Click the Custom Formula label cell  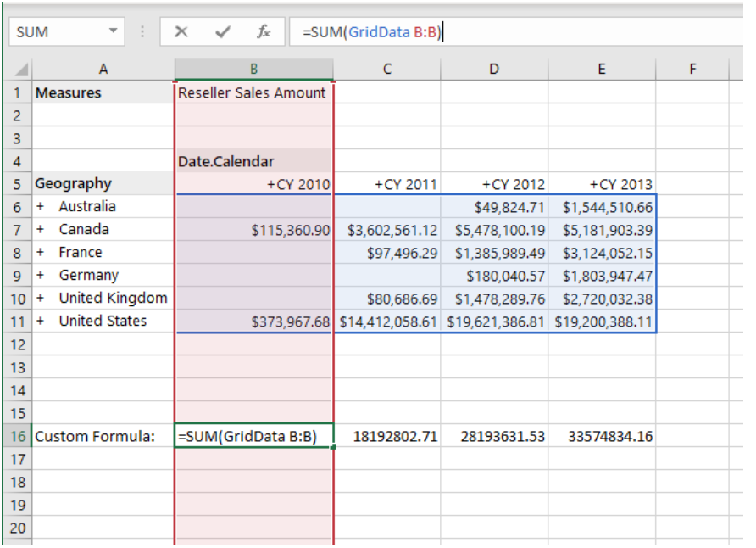click(x=102, y=436)
